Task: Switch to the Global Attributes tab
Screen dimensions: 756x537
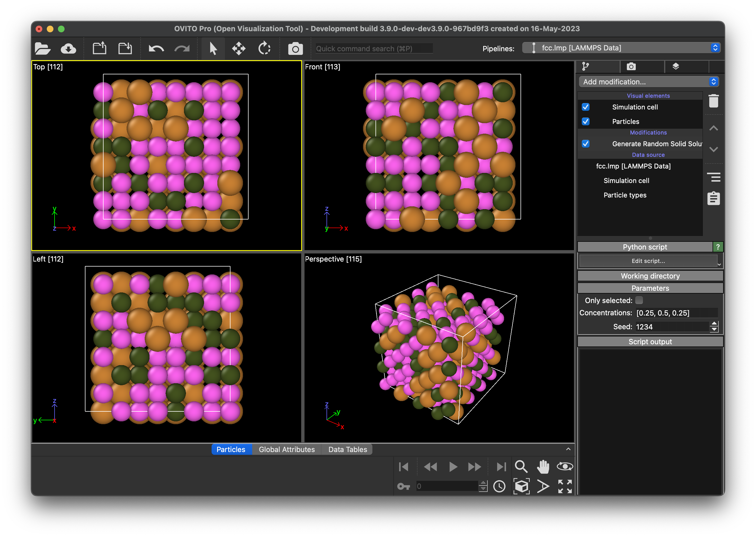Action: click(286, 449)
